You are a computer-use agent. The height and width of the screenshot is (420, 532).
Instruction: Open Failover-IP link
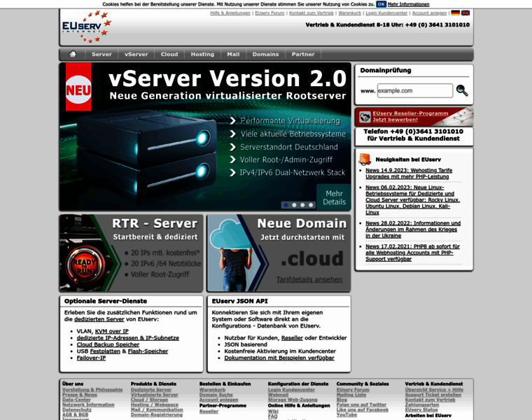point(91,358)
